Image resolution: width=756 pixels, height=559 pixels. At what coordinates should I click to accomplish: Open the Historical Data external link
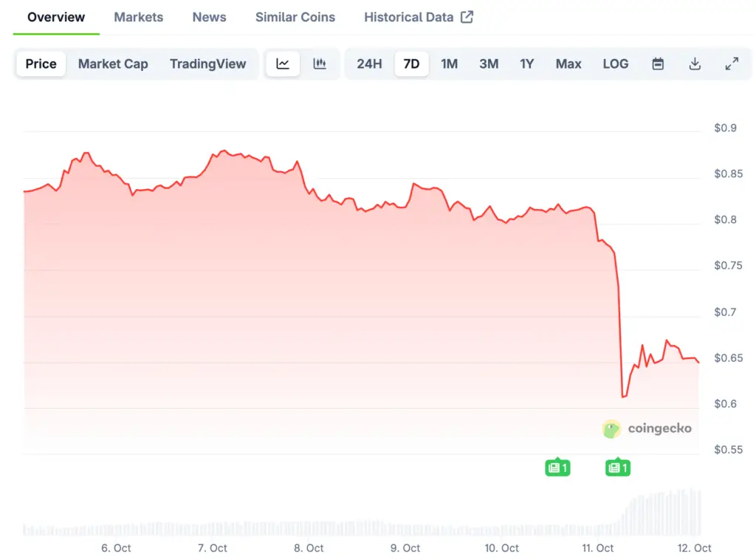click(x=418, y=17)
